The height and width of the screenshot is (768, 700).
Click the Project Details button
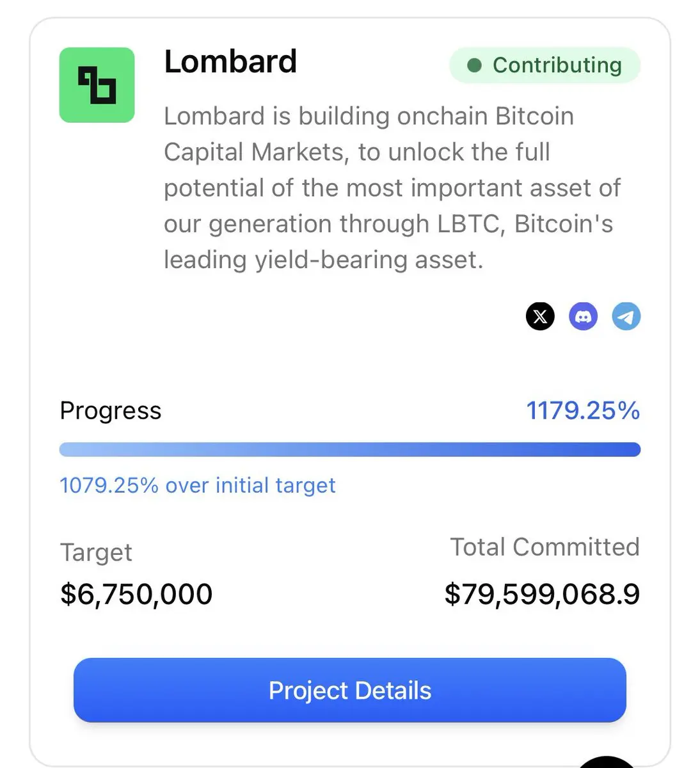349,690
